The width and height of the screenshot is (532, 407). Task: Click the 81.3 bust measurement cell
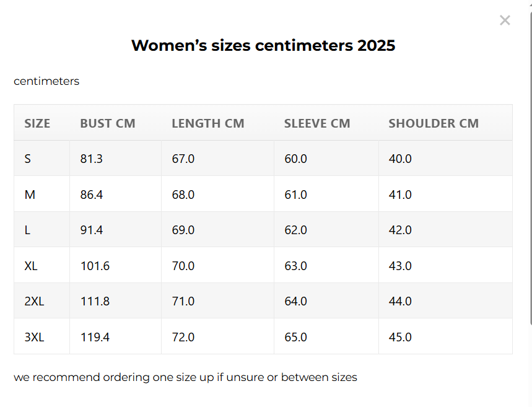92,159
